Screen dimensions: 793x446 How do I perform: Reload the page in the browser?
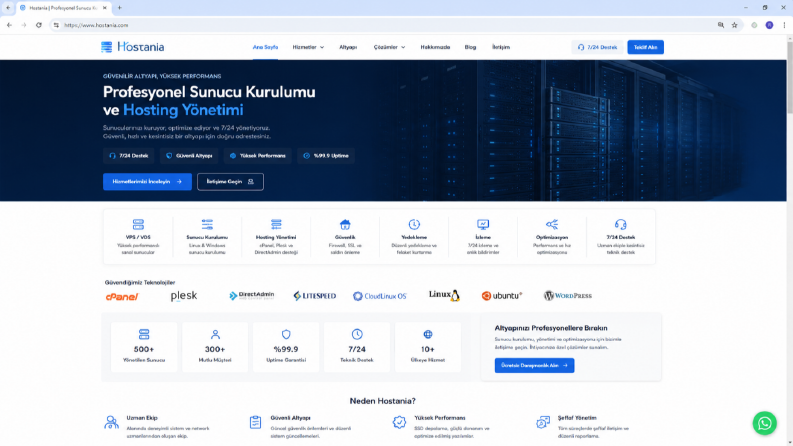pyautogui.click(x=38, y=25)
